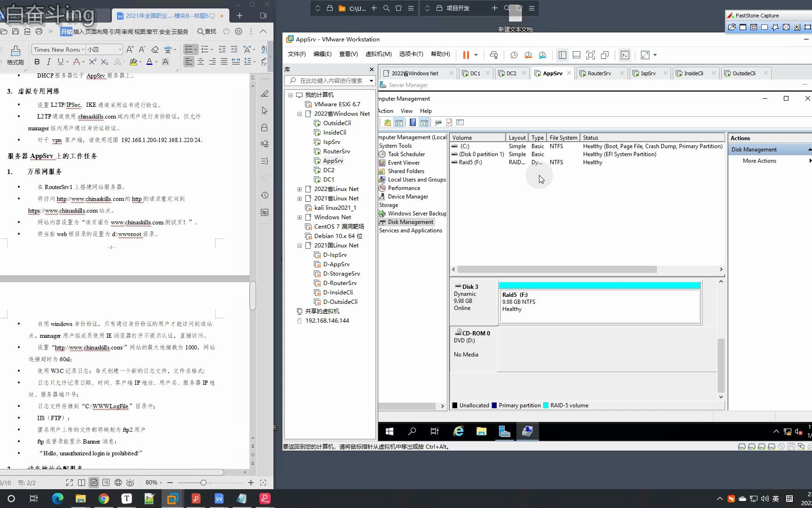Open the Action menu in Computer Management

pos(385,111)
